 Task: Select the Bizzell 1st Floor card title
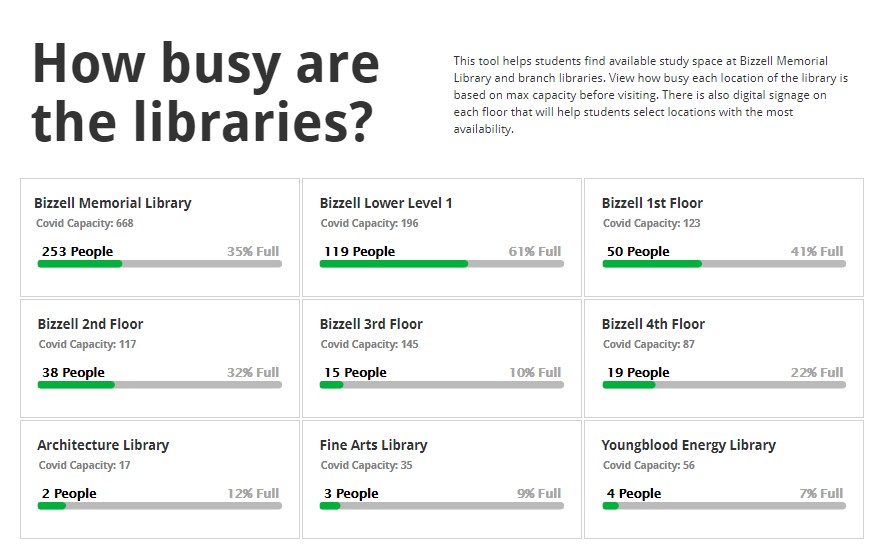tap(652, 203)
